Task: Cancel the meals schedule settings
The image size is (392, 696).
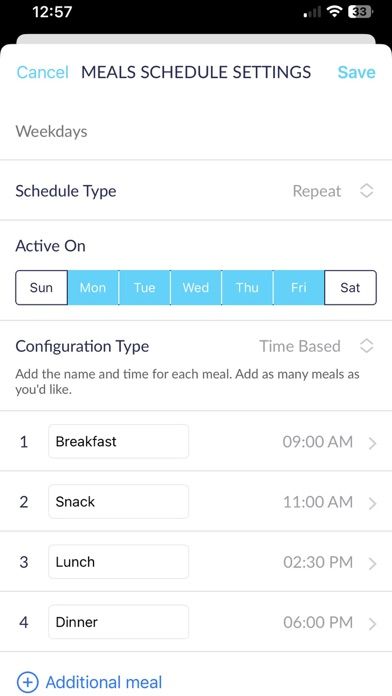Action: [x=43, y=72]
